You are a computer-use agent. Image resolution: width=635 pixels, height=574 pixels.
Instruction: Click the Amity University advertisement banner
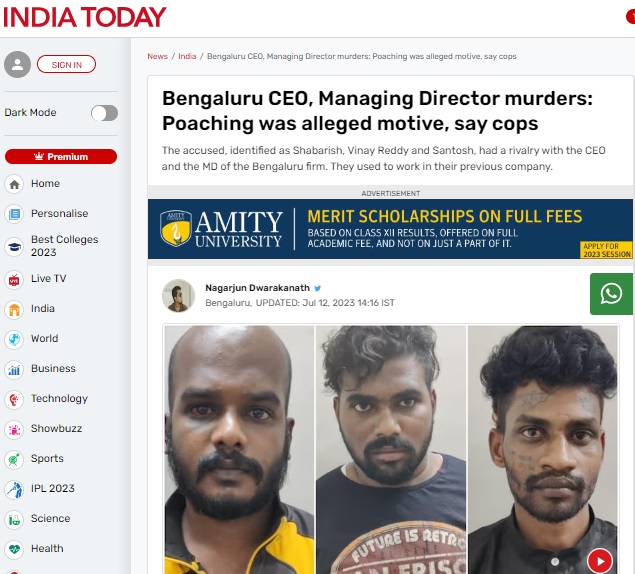pyautogui.click(x=390, y=229)
